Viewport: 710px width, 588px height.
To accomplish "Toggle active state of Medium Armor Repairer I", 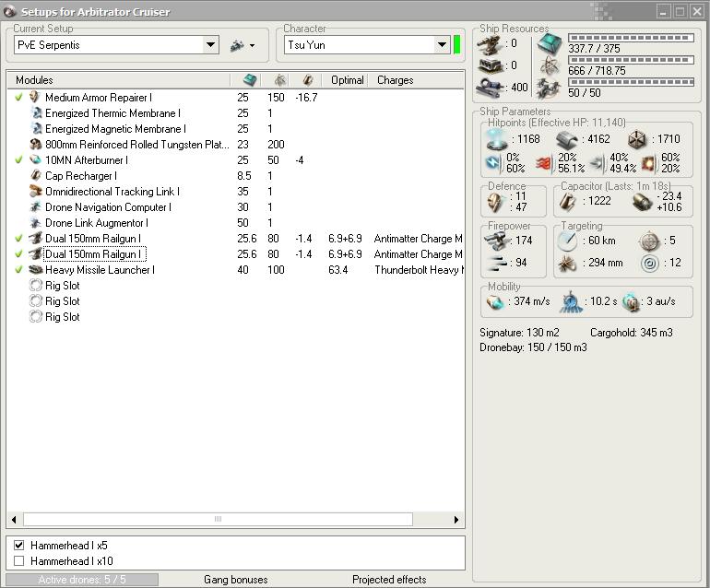I will tap(18, 98).
